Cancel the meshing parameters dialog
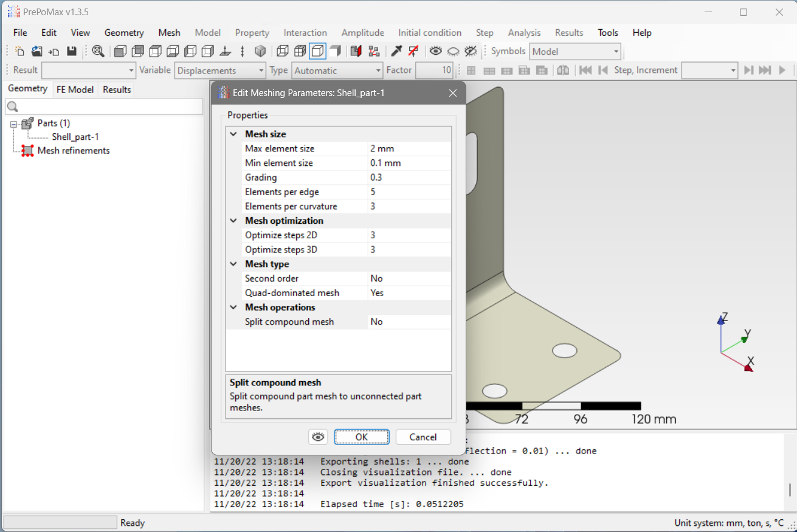Image resolution: width=797 pixels, height=532 pixels. point(423,437)
